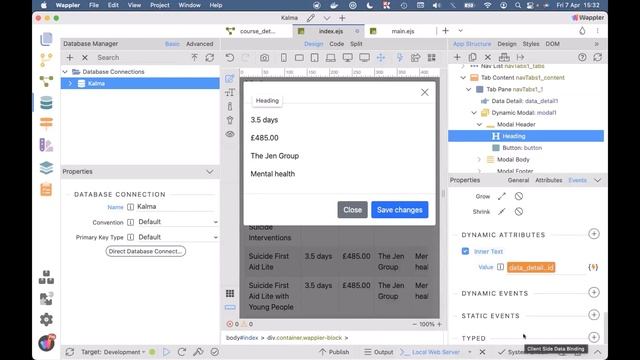The width and height of the screenshot is (640, 360).
Task: Toggle the text tool on canvas toolbar
Action: coord(230,92)
